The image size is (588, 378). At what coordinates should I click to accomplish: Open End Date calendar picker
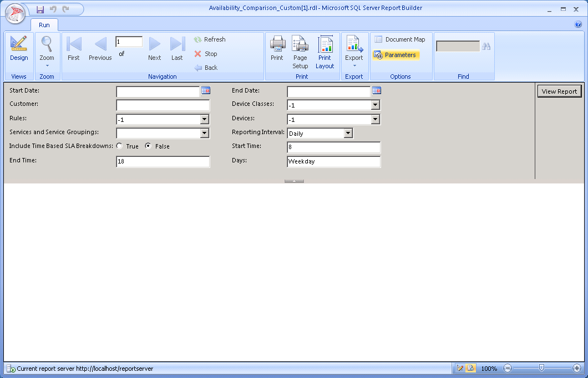click(x=377, y=91)
